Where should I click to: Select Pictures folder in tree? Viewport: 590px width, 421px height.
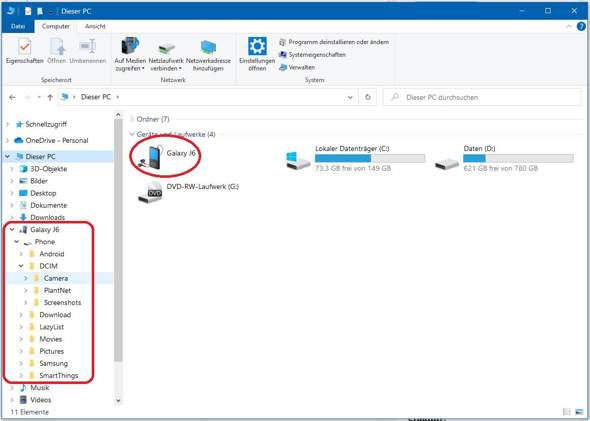point(52,351)
